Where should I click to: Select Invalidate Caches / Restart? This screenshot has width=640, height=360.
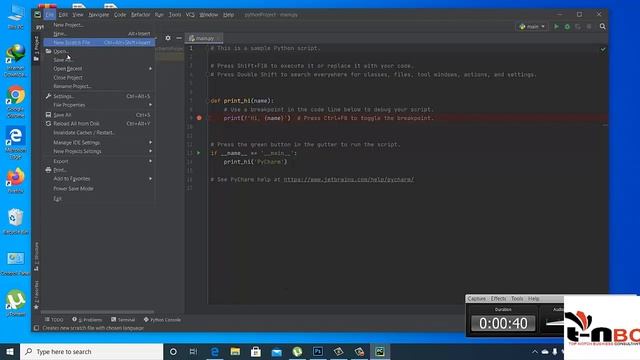pyautogui.click(x=99, y=133)
